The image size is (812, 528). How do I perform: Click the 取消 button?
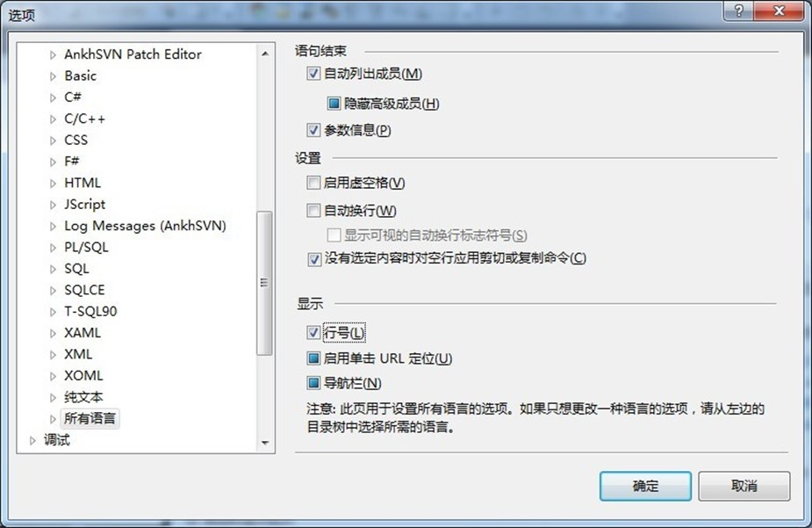744,486
